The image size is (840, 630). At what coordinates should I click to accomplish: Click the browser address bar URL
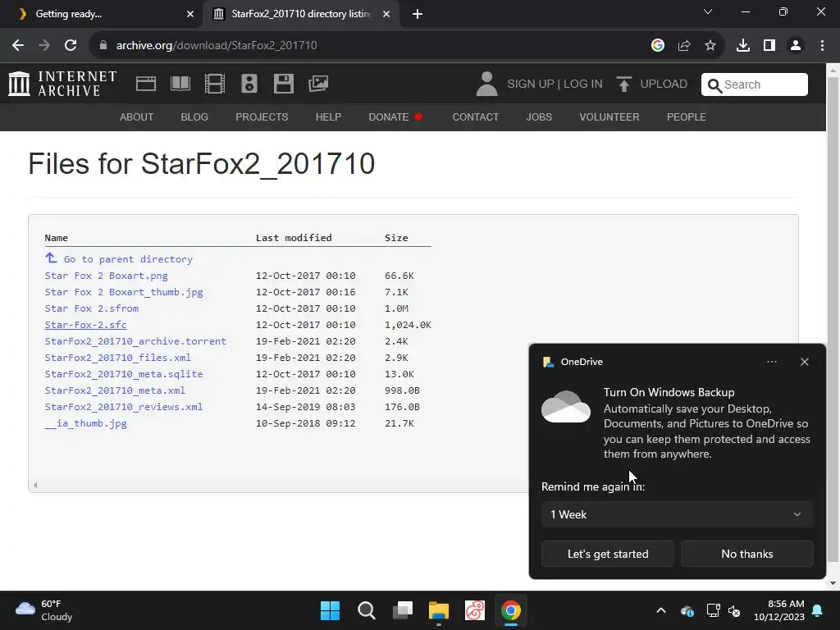click(x=217, y=46)
